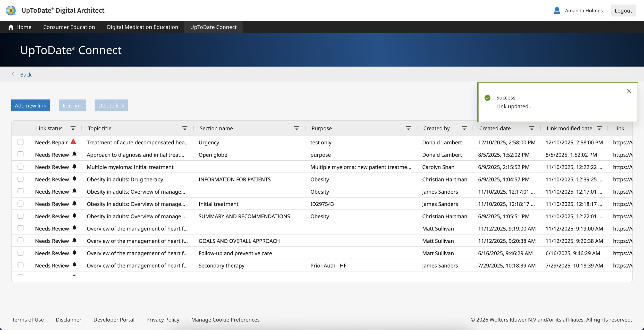
Task: Select the checkbox for the ID297543 row
Action: 21,204
